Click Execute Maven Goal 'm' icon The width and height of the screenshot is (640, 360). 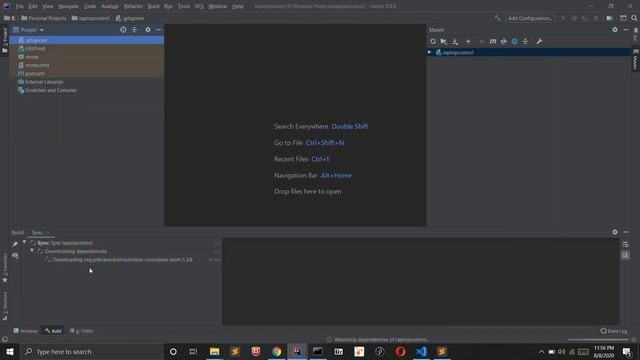point(493,41)
